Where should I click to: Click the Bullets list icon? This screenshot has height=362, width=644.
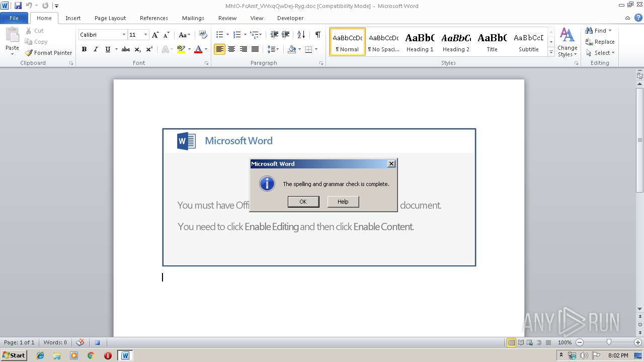(x=219, y=35)
